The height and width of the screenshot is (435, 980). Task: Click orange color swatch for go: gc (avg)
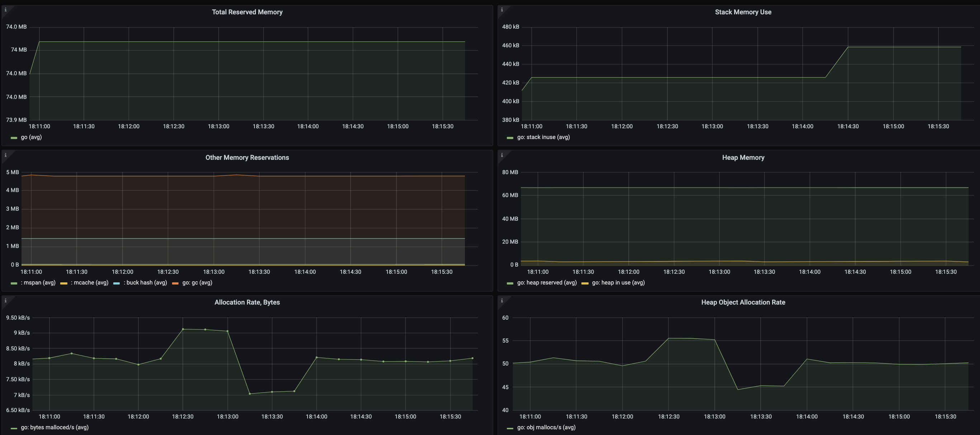(175, 283)
